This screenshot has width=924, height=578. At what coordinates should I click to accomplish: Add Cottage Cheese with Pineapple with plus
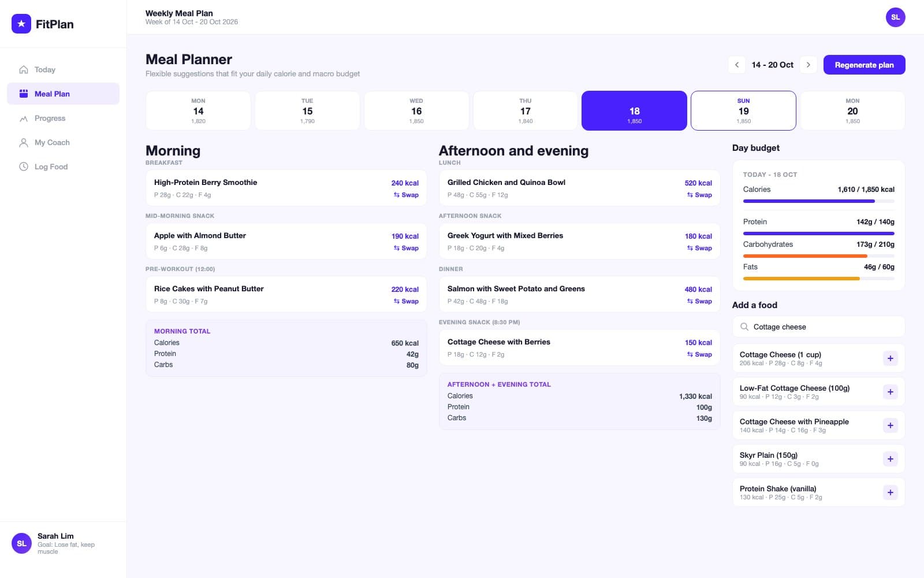point(890,425)
